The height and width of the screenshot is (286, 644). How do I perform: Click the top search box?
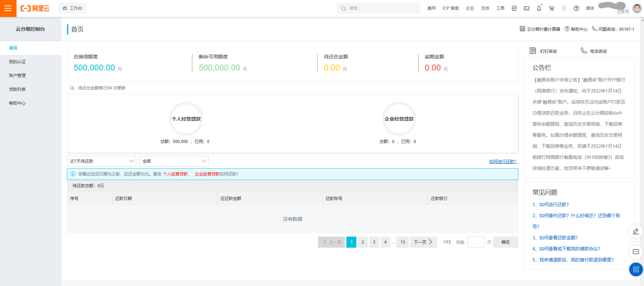378,8
